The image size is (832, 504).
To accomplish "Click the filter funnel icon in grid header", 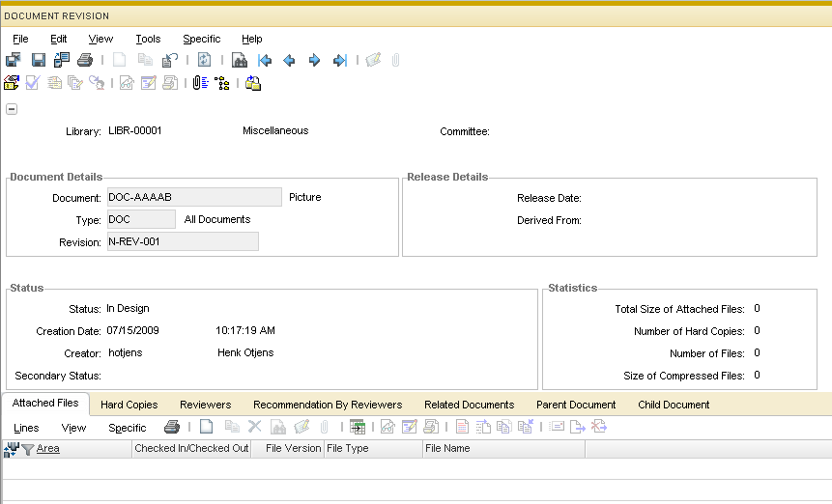I will 28,449.
